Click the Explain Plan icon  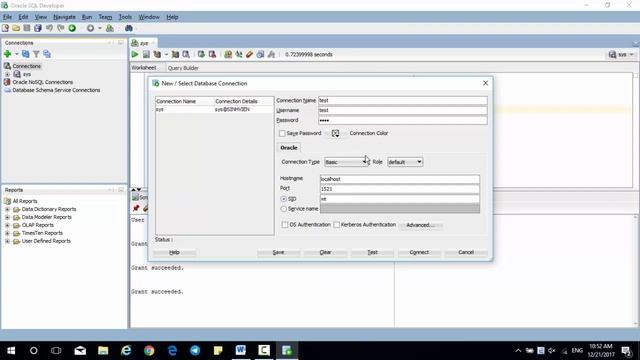[157, 54]
